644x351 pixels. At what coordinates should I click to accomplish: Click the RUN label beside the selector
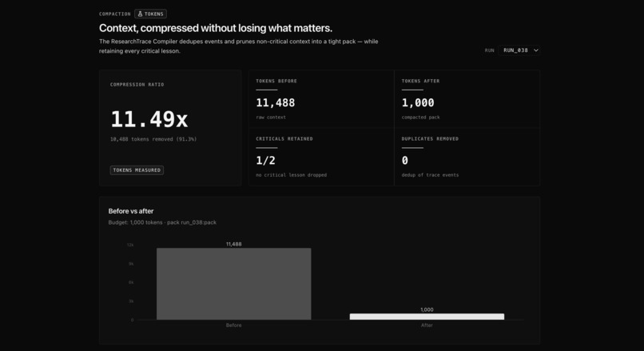(489, 50)
